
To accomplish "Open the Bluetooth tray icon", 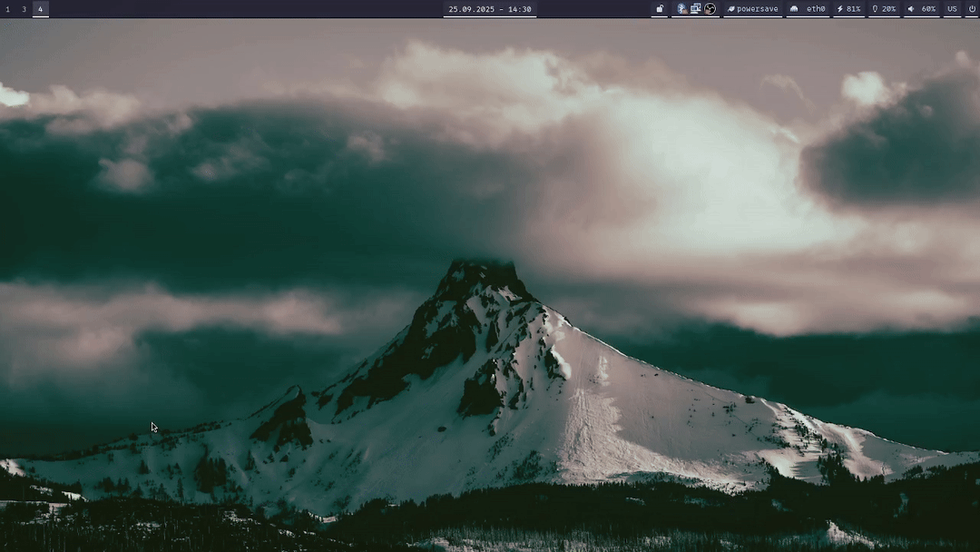I will (x=681, y=9).
